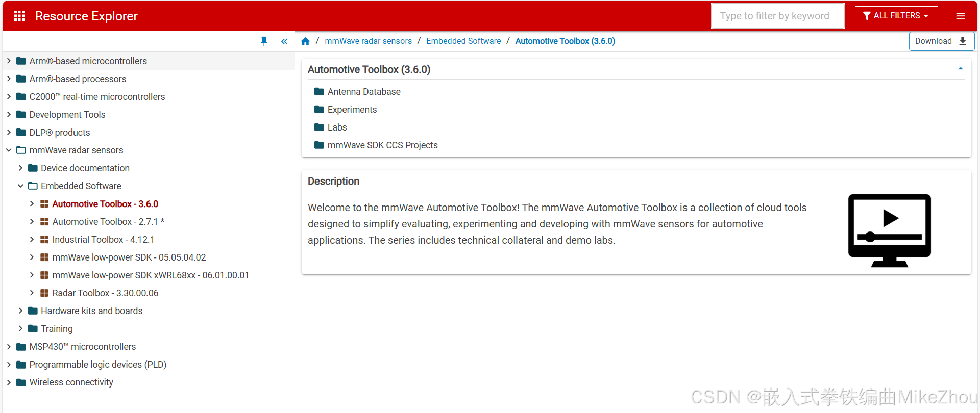
Task: Click the Download button
Action: tap(942, 41)
